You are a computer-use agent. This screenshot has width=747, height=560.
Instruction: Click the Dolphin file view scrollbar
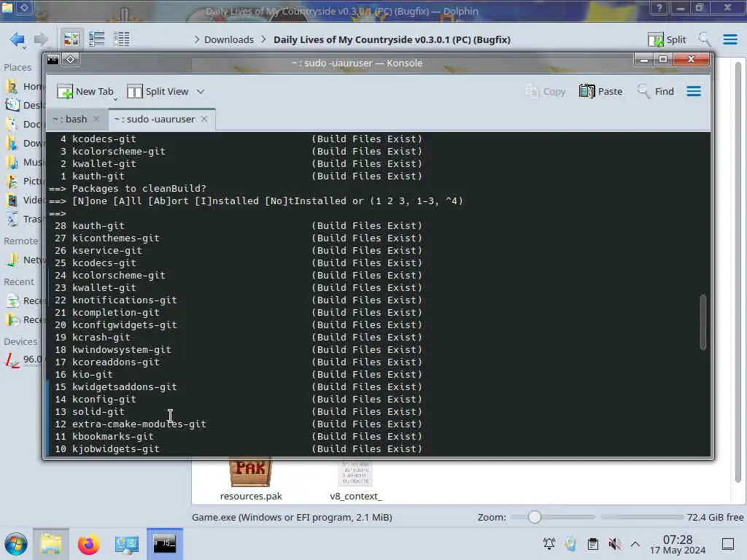[738, 271]
